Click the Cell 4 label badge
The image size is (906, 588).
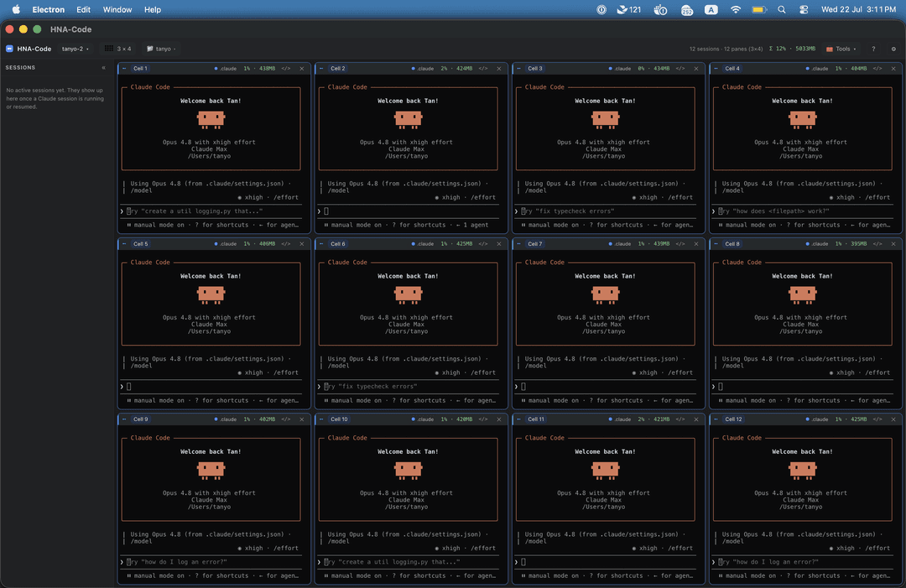(x=732, y=69)
